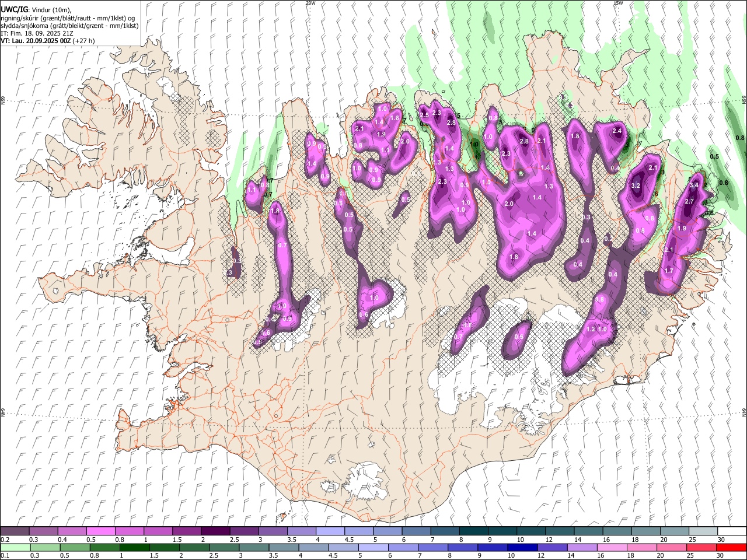The width and height of the screenshot is (747, 560).
Task: Click the bright red 30 swatch in rain scale
Action: click(x=732, y=547)
